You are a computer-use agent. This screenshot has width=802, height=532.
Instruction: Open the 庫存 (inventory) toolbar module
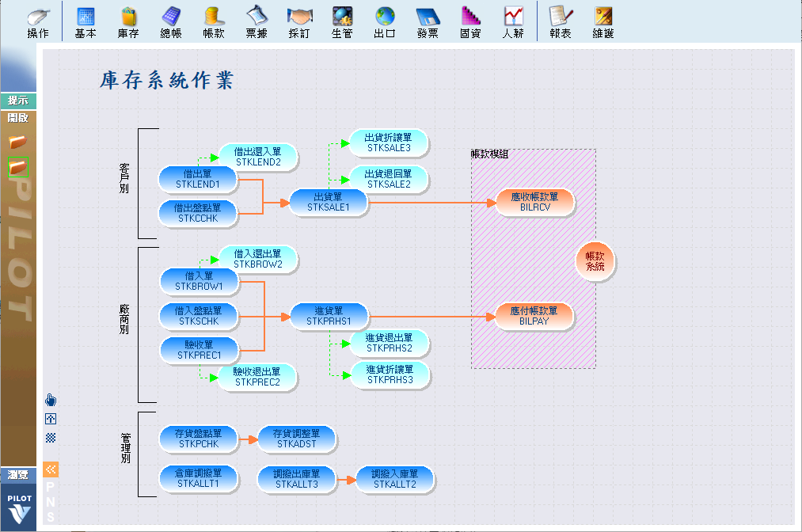[x=128, y=22]
